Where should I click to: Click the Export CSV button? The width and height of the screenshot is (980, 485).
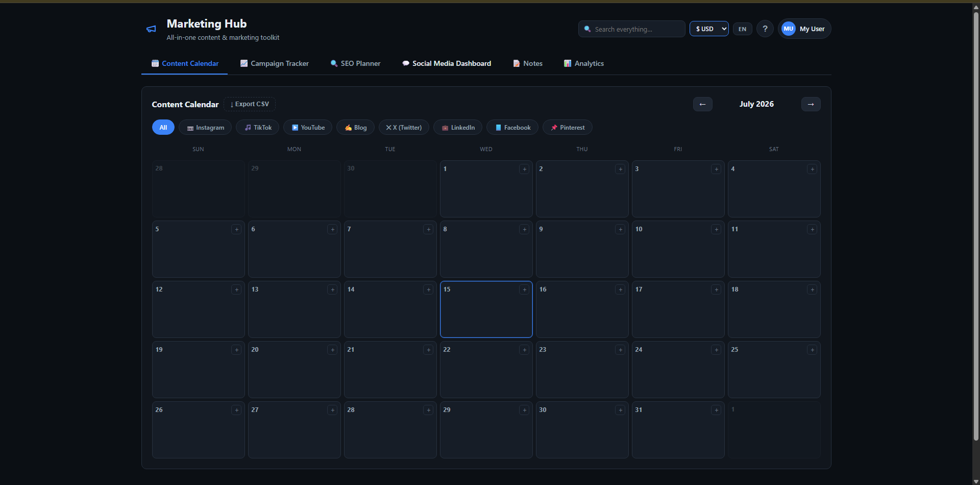250,104
